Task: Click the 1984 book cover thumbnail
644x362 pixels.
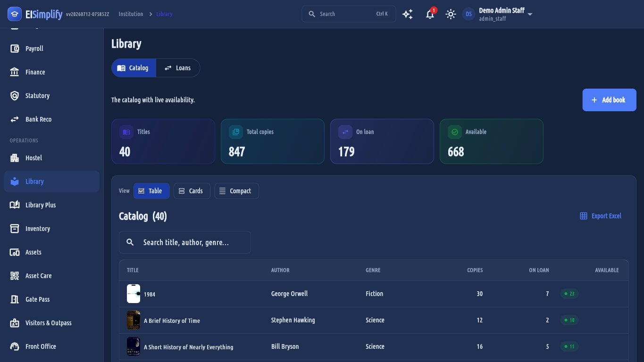Action: tap(134, 294)
